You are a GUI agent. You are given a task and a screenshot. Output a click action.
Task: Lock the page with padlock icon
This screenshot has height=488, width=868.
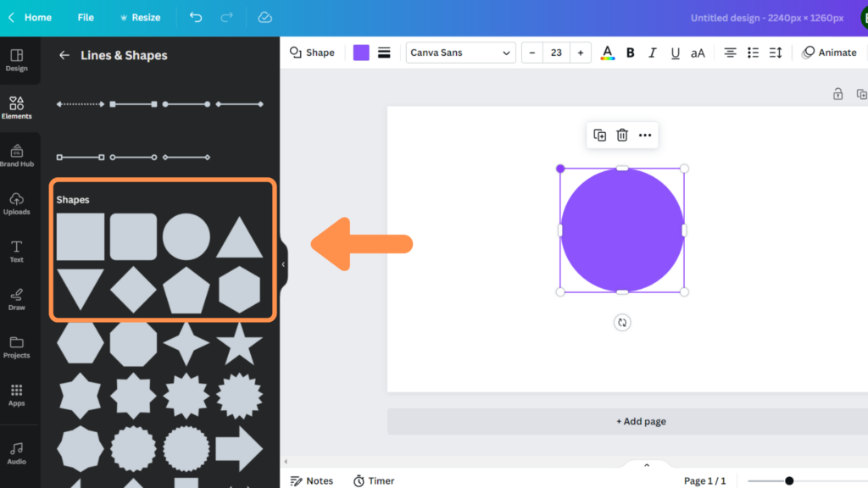click(x=838, y=94)
